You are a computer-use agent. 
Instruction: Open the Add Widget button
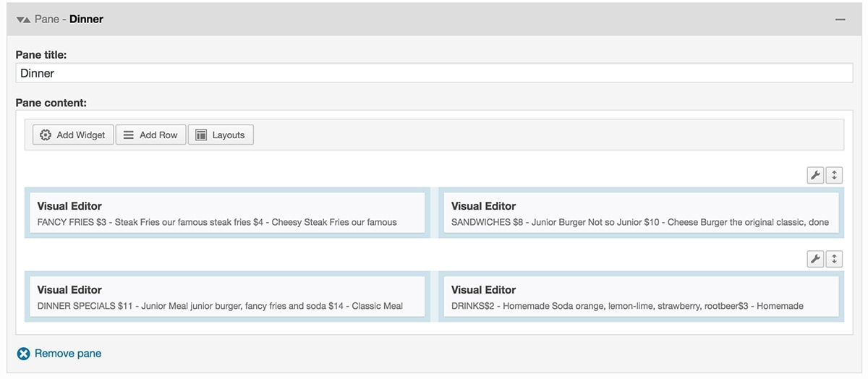click(73, 135)
